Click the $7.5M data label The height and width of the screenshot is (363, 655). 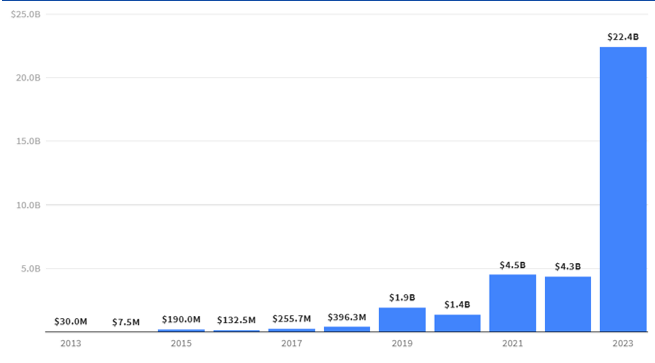[x=126, y=322]
